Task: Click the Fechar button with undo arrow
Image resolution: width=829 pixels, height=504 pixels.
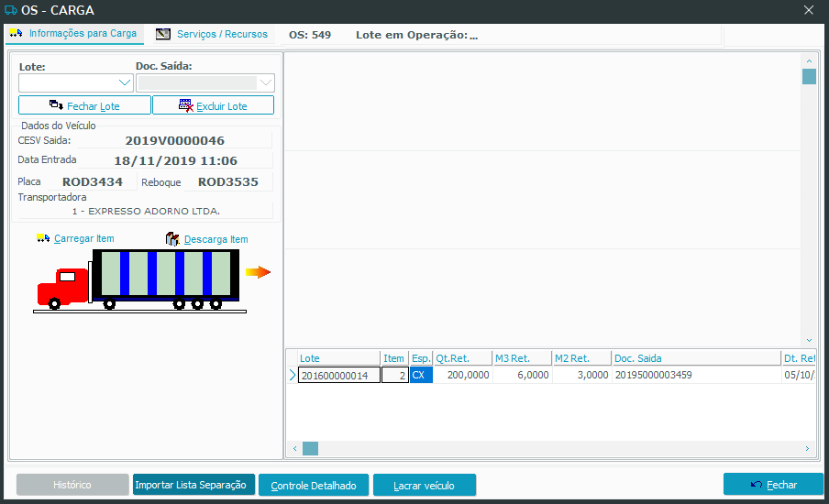Action: (773, 485)
